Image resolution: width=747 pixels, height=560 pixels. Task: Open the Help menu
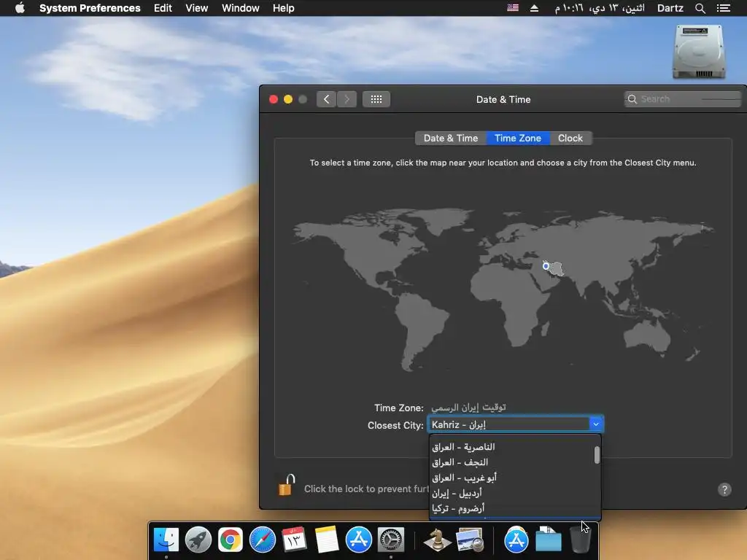(x=284, y=8)
